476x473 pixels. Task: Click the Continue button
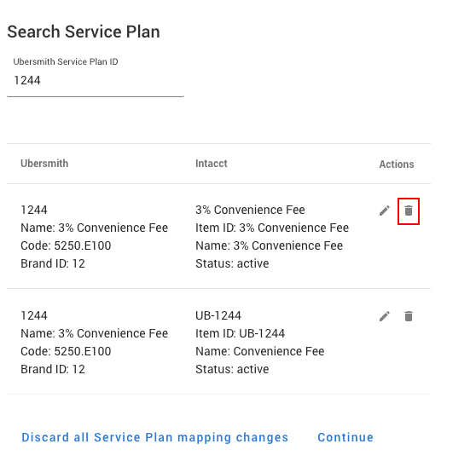coord(345,437)
